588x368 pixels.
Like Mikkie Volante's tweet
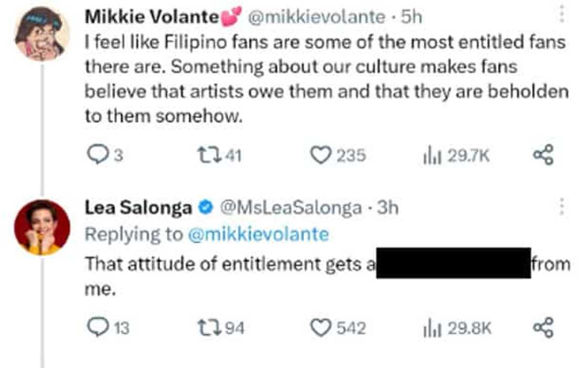click(321, 155)
